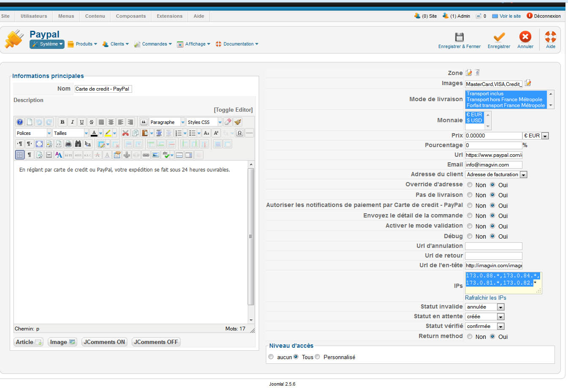Set Activer le mode validation to Non
This screenshot has height=392, width=568.
470,226
